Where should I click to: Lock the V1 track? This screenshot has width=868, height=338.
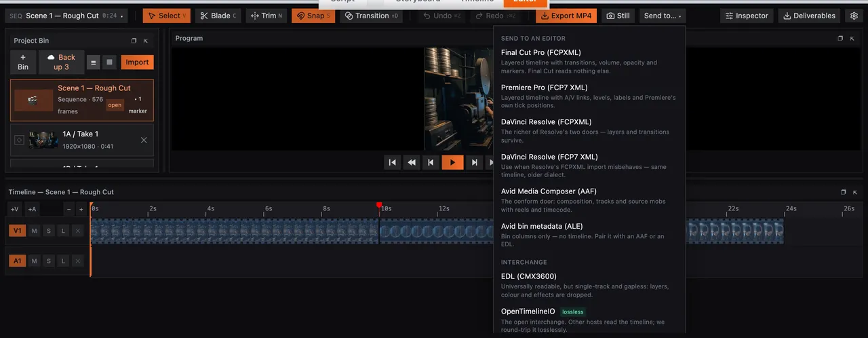click(63, 231)
